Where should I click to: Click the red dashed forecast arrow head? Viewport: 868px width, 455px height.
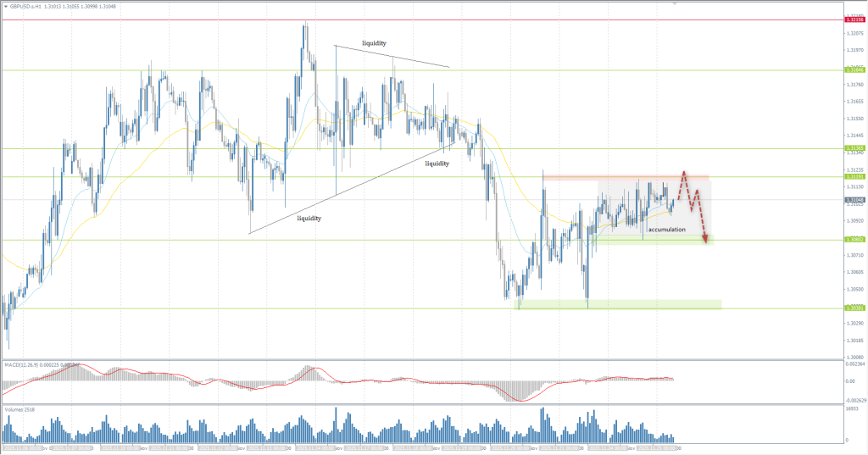705,241
